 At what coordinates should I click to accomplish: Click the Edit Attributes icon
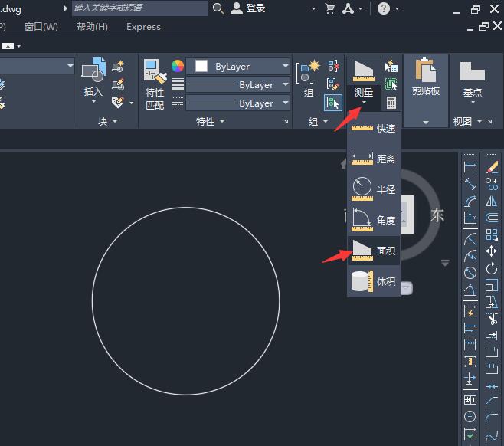[118, 103]
